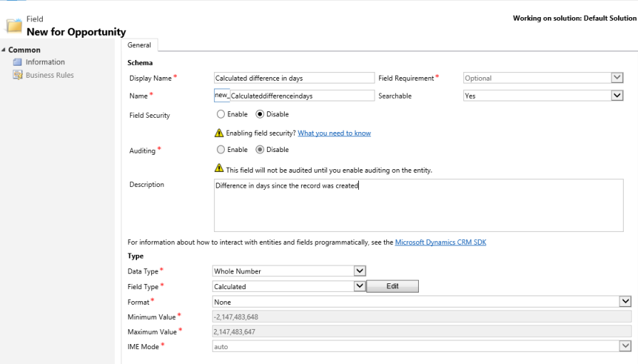
Task: Open the Microsoft Dynamics CRM SDK link
Action: (440, 242)
